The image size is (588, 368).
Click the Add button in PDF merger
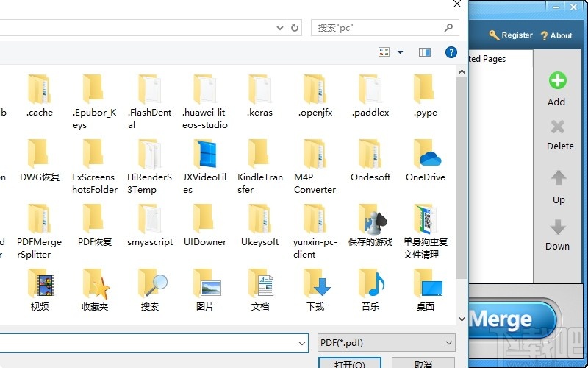[557, 89]
